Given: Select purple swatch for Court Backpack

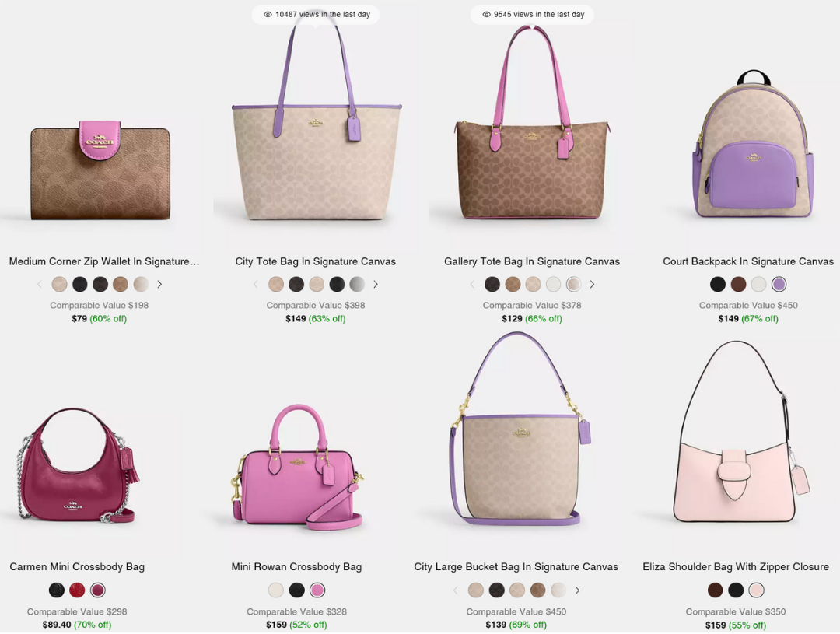Looking at the screenshot, I should [x=779, y=285].
